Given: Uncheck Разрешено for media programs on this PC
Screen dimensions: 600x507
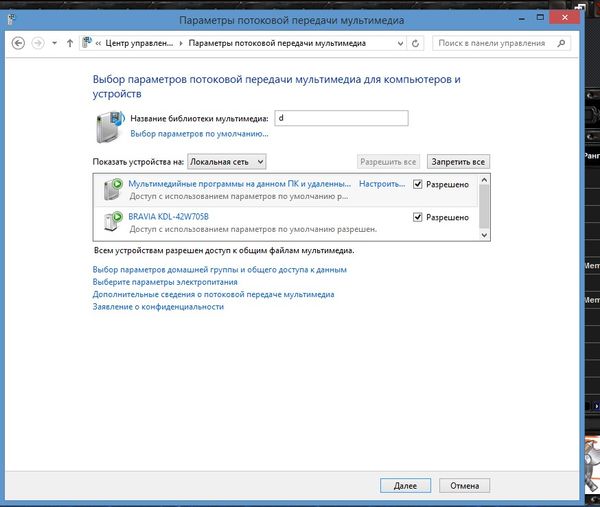Looking at the screenshot, I should coord(418,185).
